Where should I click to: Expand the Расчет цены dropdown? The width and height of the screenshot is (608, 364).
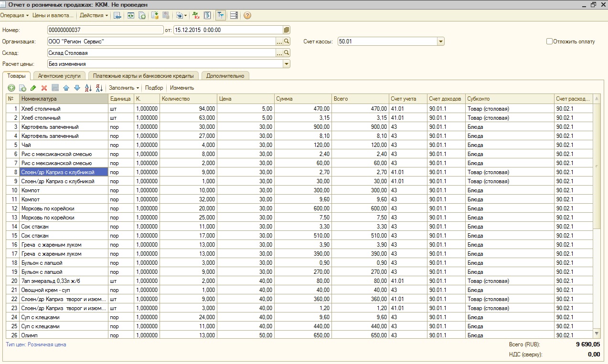(287, 63)
